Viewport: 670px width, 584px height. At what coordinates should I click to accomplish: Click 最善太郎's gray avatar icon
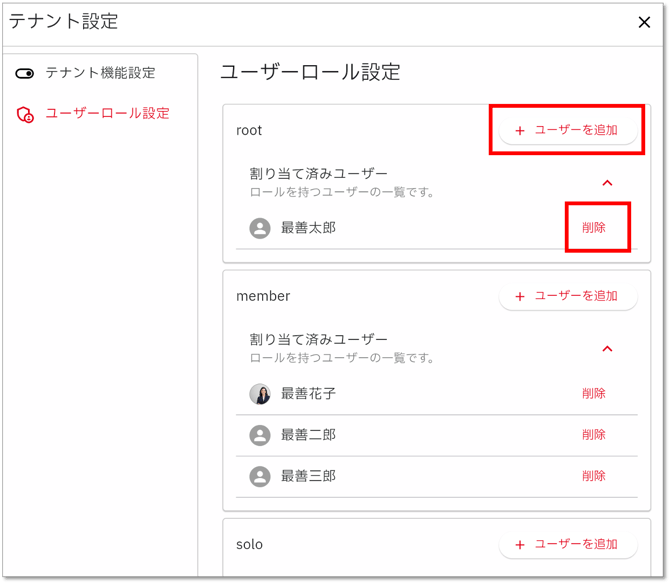point(260,228)
